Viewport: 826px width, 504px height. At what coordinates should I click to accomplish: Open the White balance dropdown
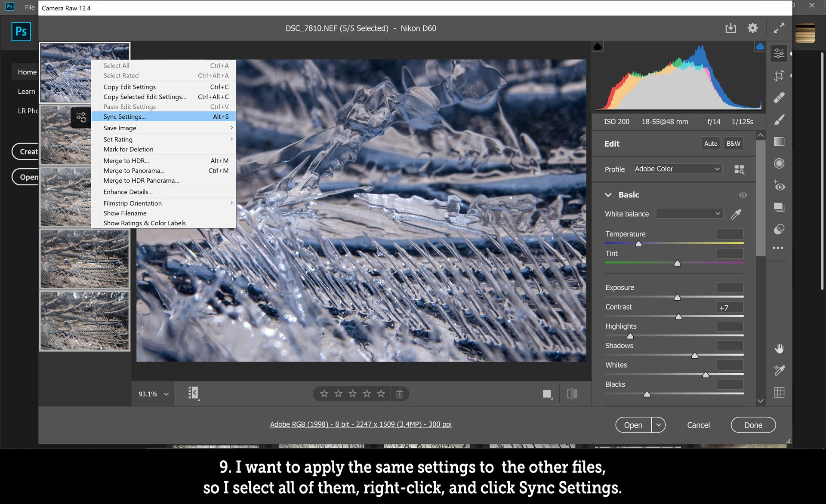point(689,213)
